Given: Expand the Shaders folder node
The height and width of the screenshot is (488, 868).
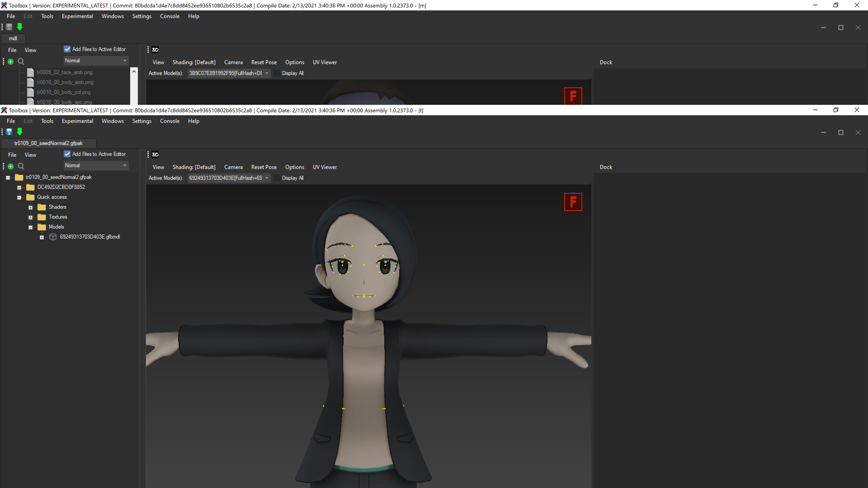Looking at the screenshot, I should [31, 207].
